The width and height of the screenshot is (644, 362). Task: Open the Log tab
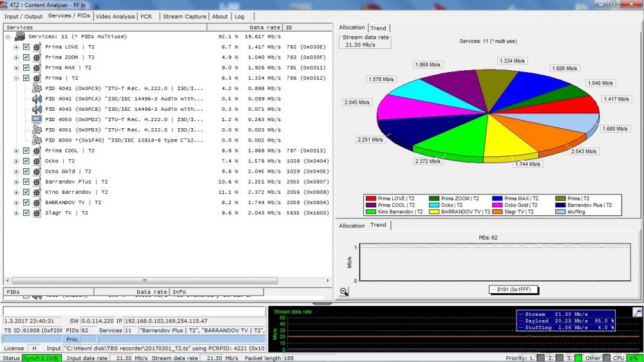click(240, 17)
